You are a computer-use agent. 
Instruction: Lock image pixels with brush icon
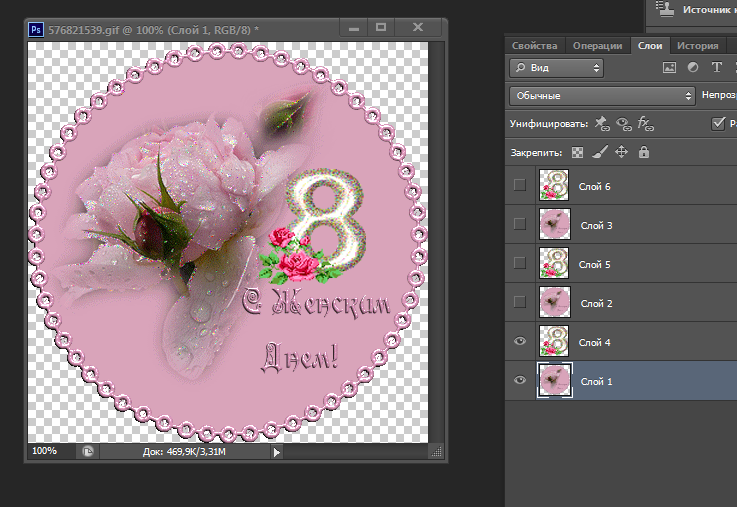click(x=599, y=152)
